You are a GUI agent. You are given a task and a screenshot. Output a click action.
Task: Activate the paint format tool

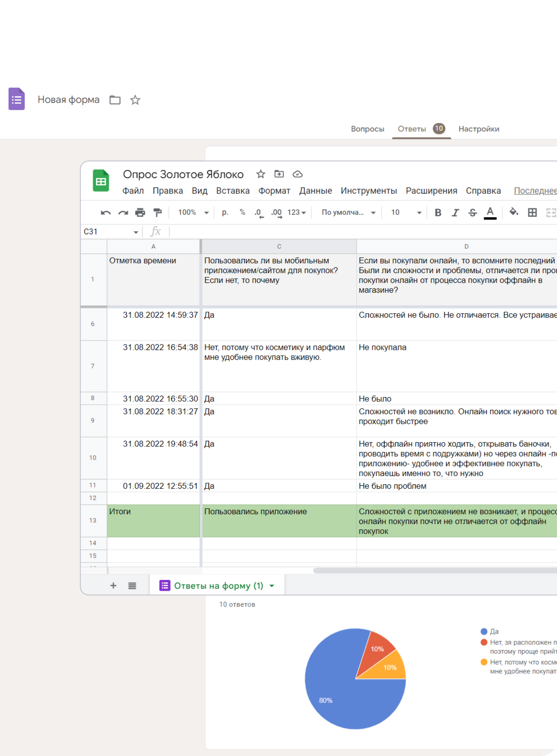(x=157, y=213)
